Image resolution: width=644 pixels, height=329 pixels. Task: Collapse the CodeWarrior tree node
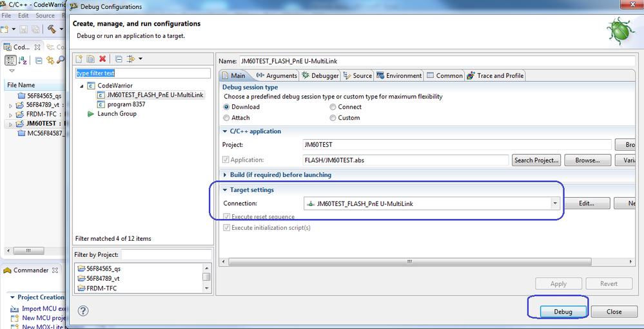pos(81,86)
